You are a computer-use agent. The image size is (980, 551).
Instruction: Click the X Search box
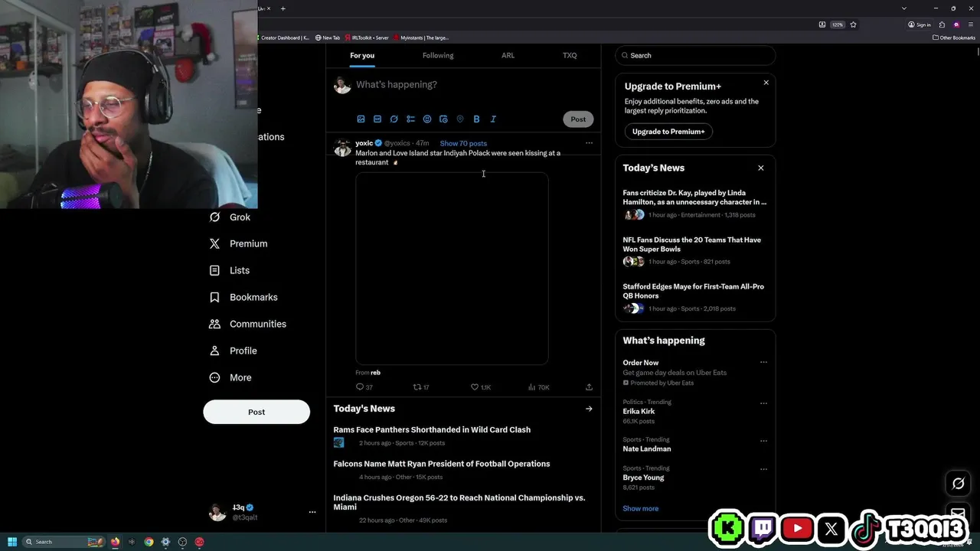pyautogui.click(x=695, y=56)
